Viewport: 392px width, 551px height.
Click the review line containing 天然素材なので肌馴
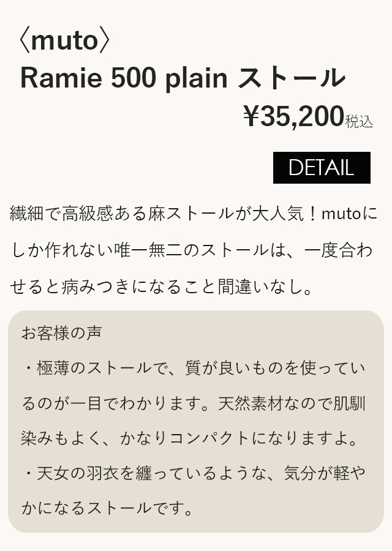click(x=194, y=403)
